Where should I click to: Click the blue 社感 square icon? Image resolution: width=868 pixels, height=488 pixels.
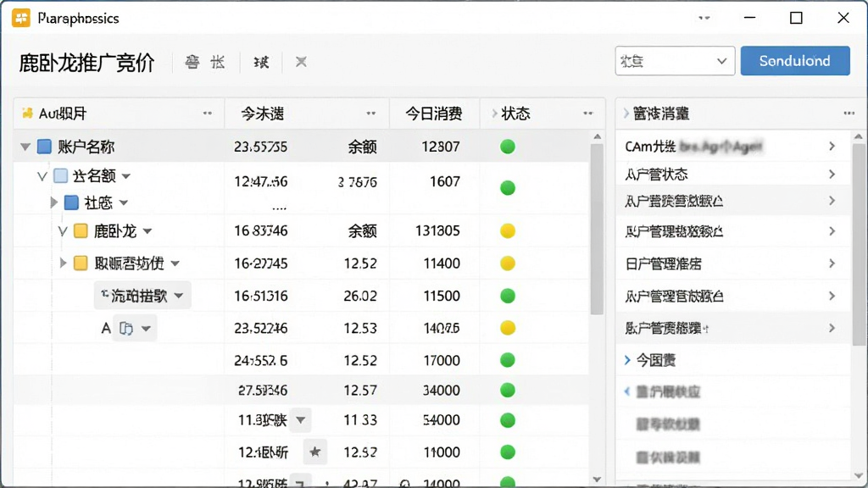point(71,202)
